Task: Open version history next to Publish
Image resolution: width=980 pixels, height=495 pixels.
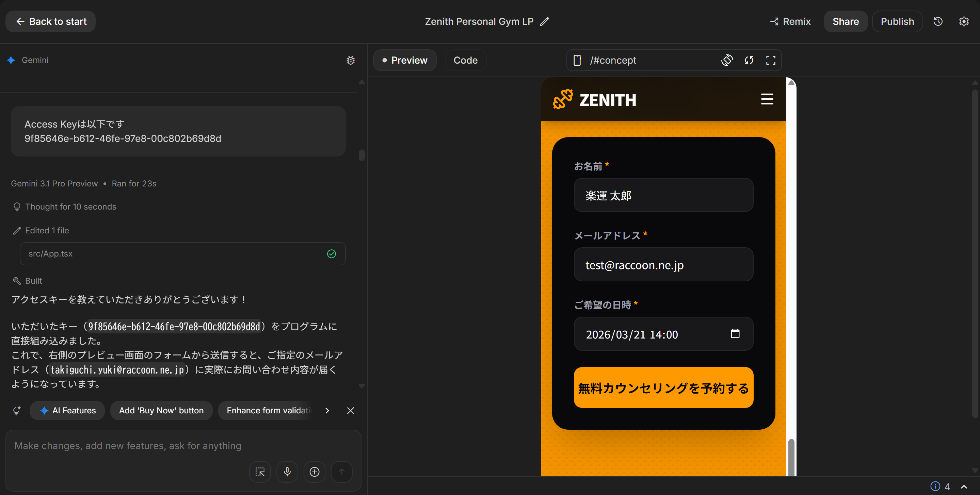Action: pos(938,21)
